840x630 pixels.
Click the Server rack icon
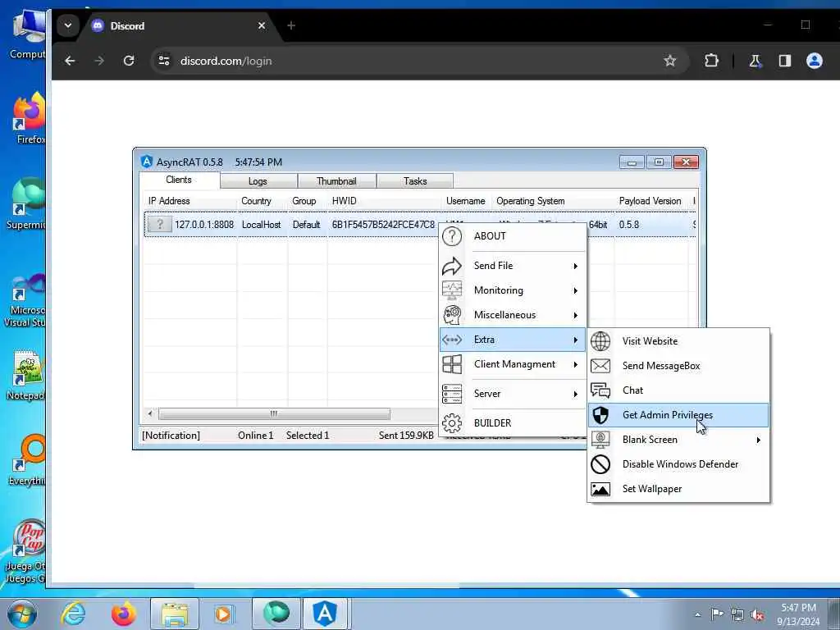[x=452, y=394]
